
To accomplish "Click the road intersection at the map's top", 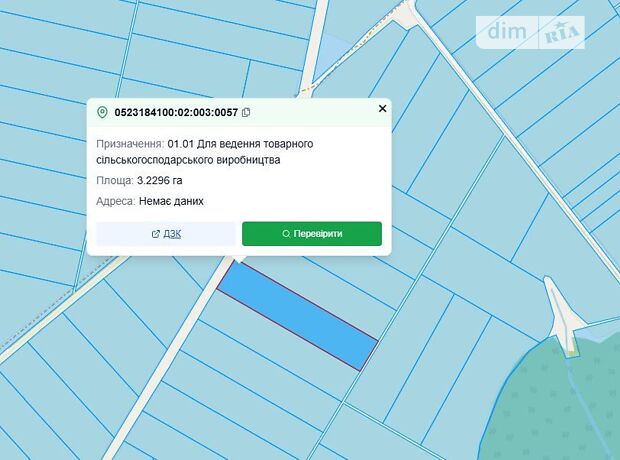I will [x=407, y=14].
